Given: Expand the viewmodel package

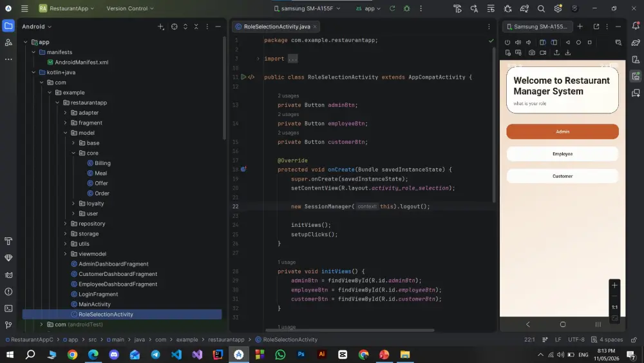Looking at the screenshot, I should click(65, 253).
